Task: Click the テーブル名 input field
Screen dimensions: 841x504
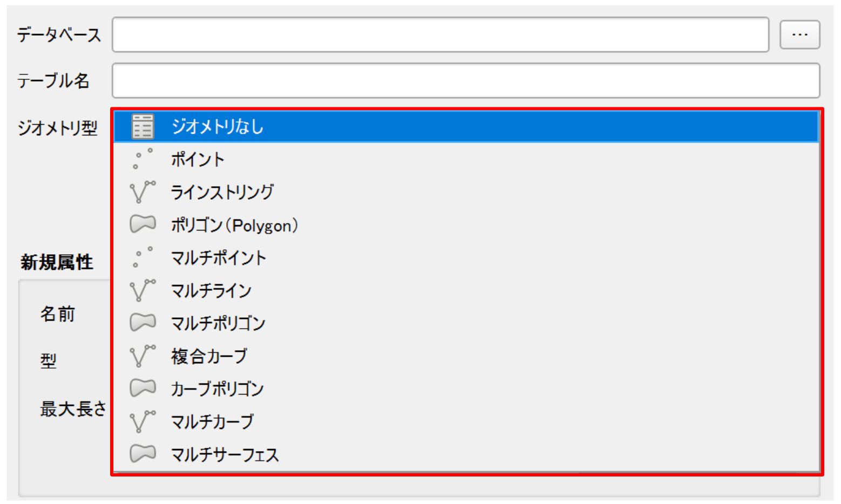Action: 466,80
